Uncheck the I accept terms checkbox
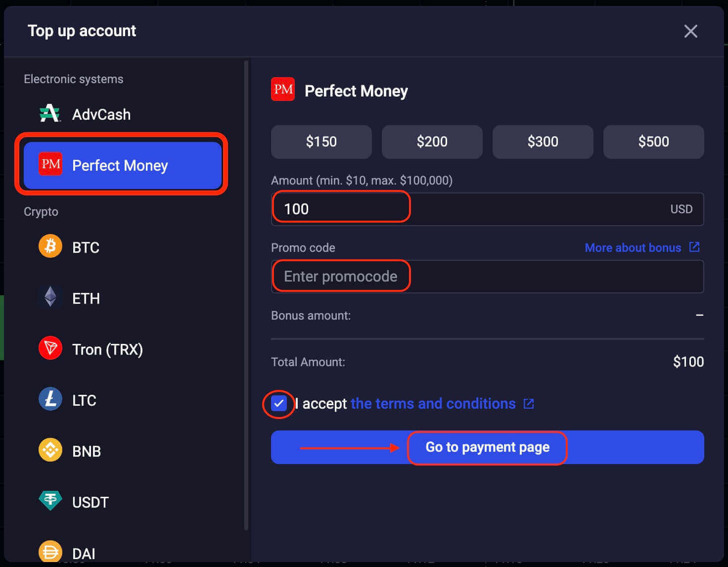This screenshot has height=567, width=728. coord(278,404)
